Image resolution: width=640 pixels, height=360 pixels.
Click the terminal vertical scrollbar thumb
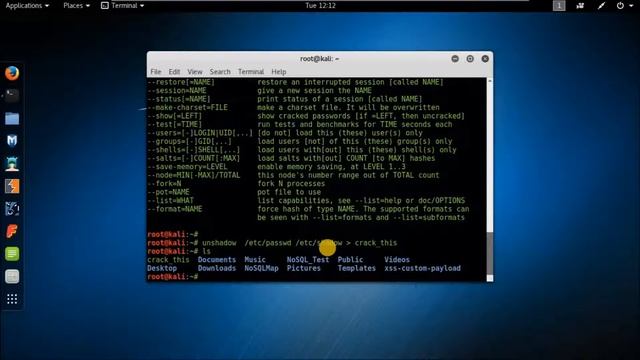coord(490,253)
